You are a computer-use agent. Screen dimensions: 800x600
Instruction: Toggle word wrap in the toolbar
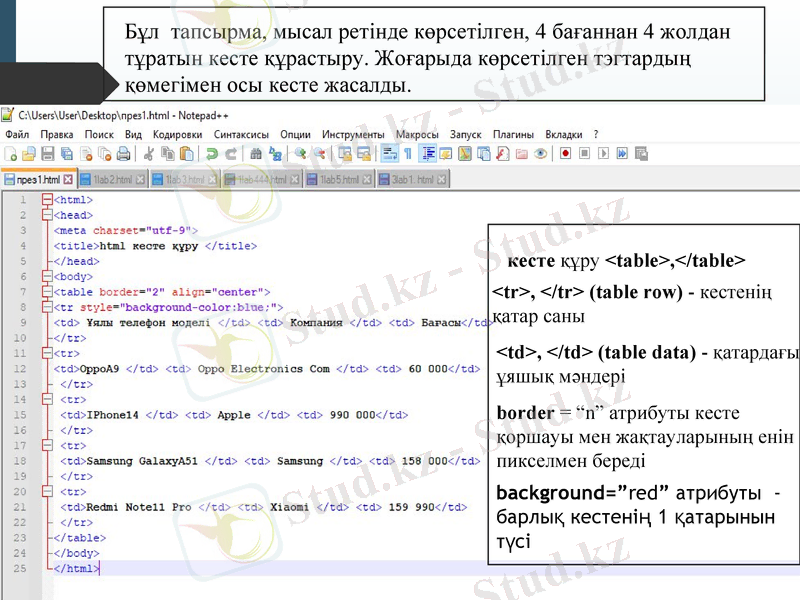(390, 154)
